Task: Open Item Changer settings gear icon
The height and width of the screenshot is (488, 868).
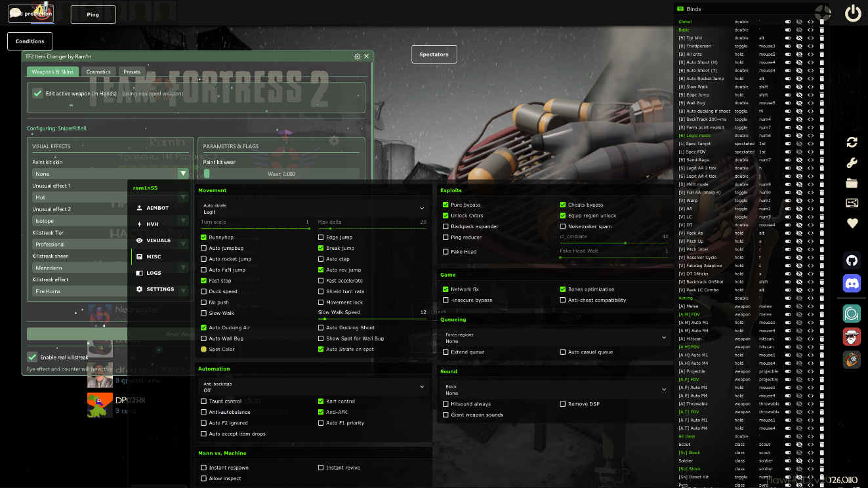Action: tap(357, 56)
